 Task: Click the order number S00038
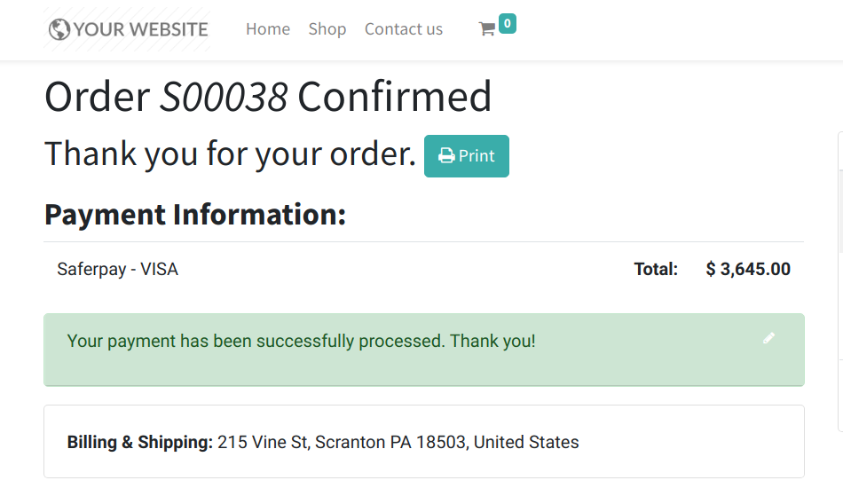click(224, 97)
